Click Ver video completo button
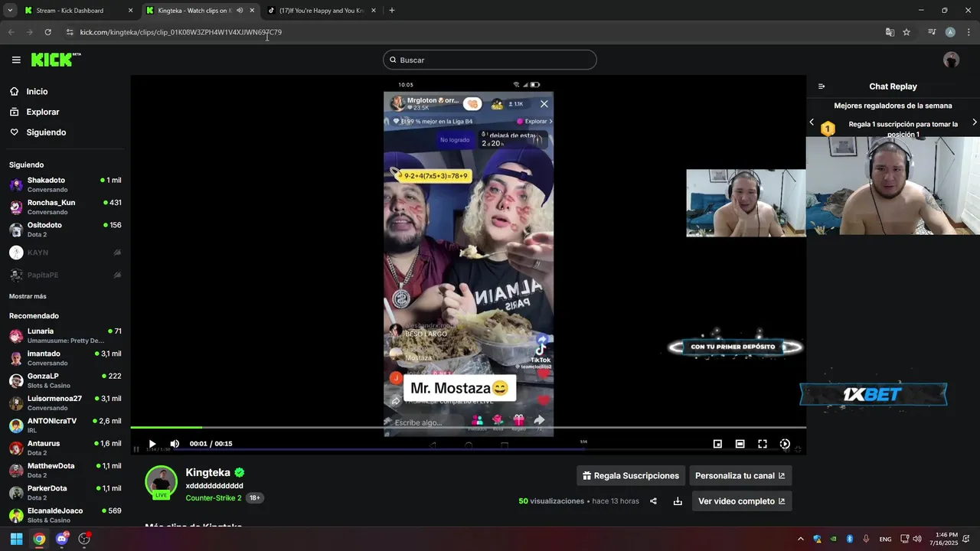Screen dimensions: 980x551 click(742, 501)
